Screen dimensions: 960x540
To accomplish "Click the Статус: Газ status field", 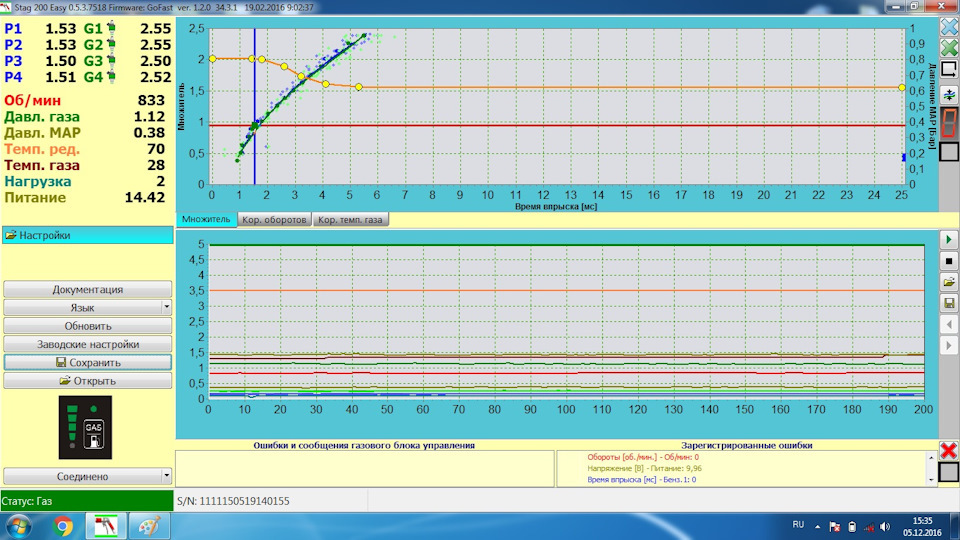I will coord(87,501).
